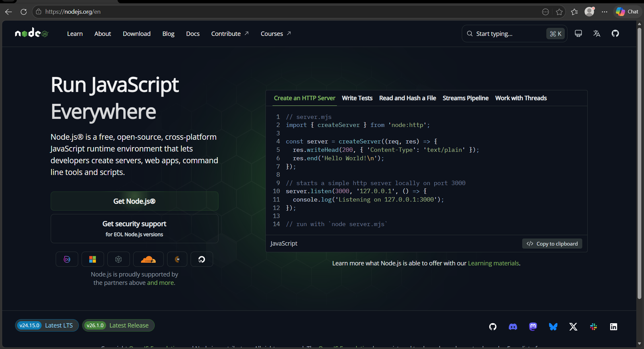Open the GitHub icon in the top navbar
This screenshot has width=644, height=349.
pyautogui.click(x=615, y=33)
